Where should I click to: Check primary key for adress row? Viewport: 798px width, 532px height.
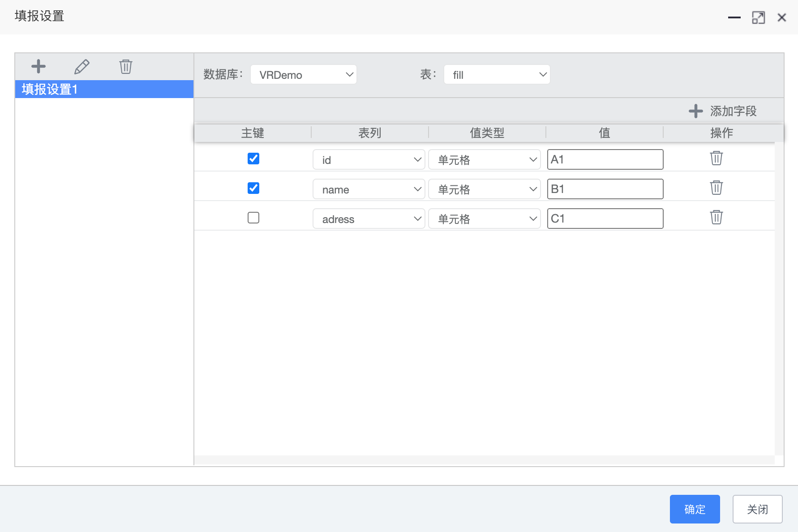click(x=253, y=218)
